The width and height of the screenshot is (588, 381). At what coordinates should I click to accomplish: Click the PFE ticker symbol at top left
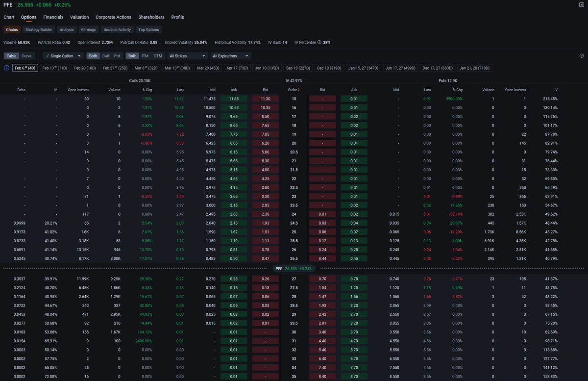point(8,5)
